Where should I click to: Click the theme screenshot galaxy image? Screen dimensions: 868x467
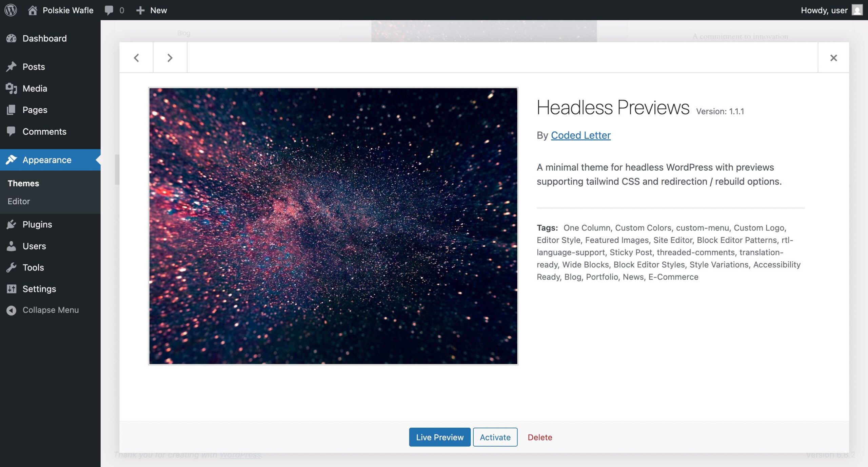pos(333,226)
